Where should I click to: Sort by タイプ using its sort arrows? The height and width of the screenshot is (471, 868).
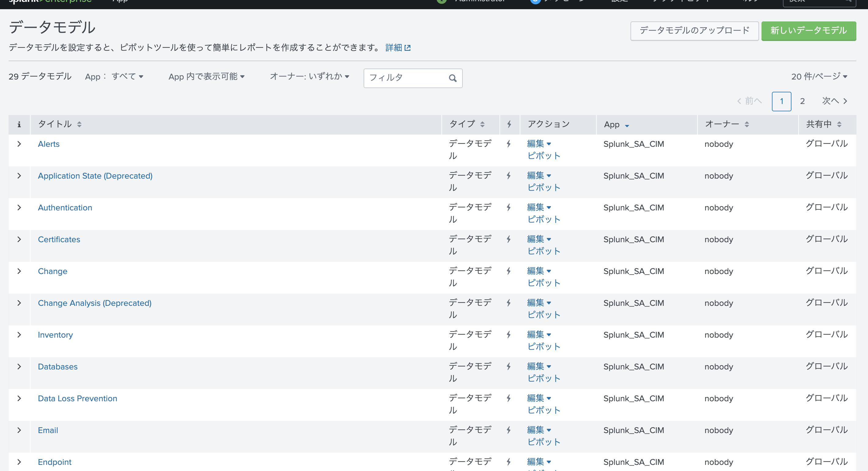tap(482, 124)
